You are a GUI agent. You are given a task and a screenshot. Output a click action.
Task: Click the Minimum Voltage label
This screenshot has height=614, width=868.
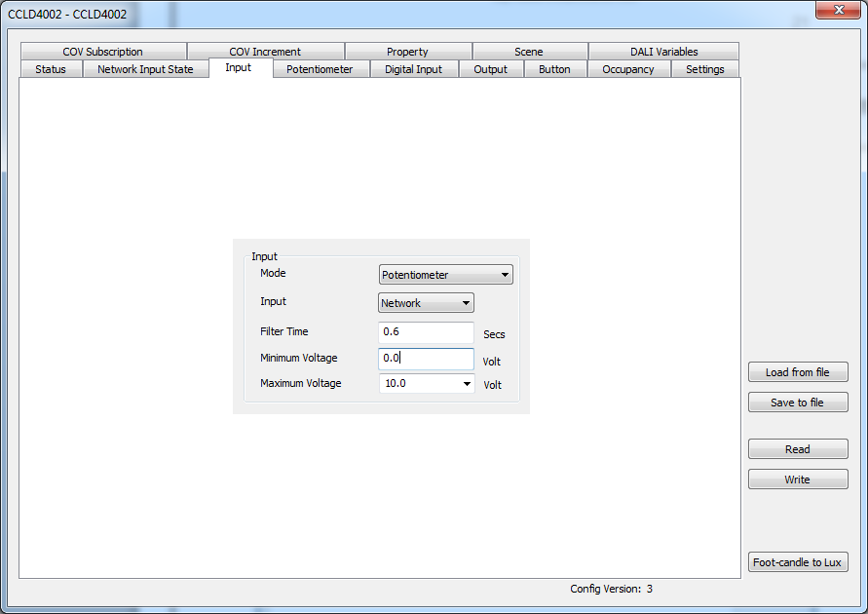pos(299,359)
